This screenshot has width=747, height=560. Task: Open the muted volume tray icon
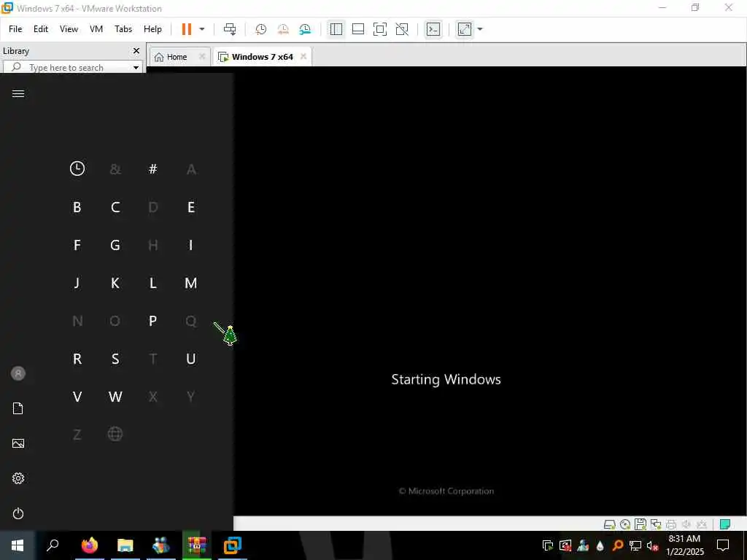coord(653,545)
